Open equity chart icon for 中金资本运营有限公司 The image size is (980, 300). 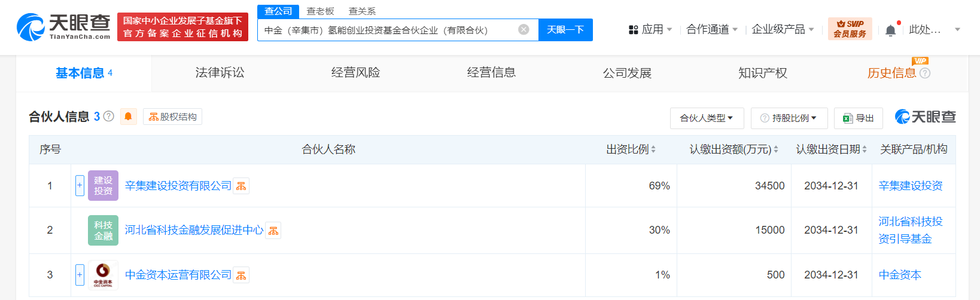(241, 275)
